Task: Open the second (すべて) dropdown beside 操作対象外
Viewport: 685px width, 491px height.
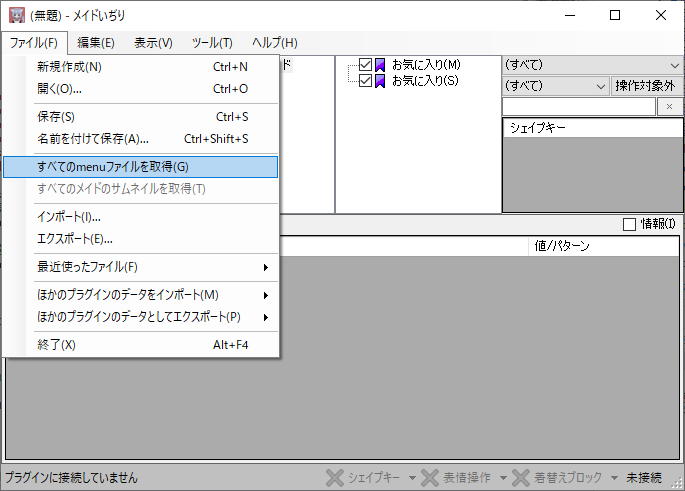Action: coord(555,86)
